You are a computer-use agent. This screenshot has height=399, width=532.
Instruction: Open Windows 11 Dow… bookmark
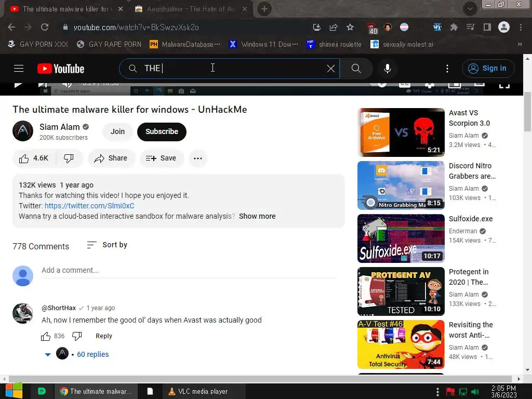pos(263,44)
